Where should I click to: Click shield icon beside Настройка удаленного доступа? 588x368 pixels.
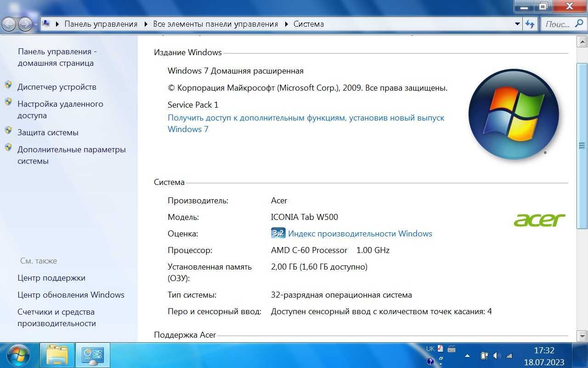click(8, 102)
